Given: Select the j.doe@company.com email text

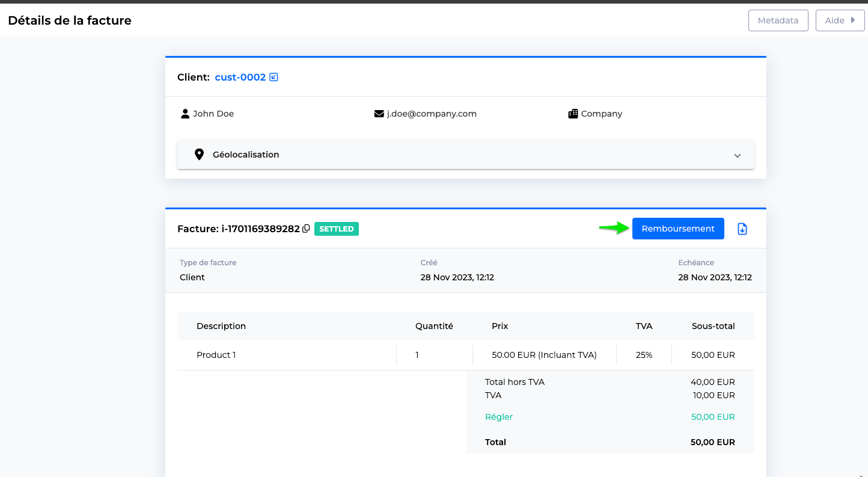Looking at the screenshot, I should (x=432, y=114).
